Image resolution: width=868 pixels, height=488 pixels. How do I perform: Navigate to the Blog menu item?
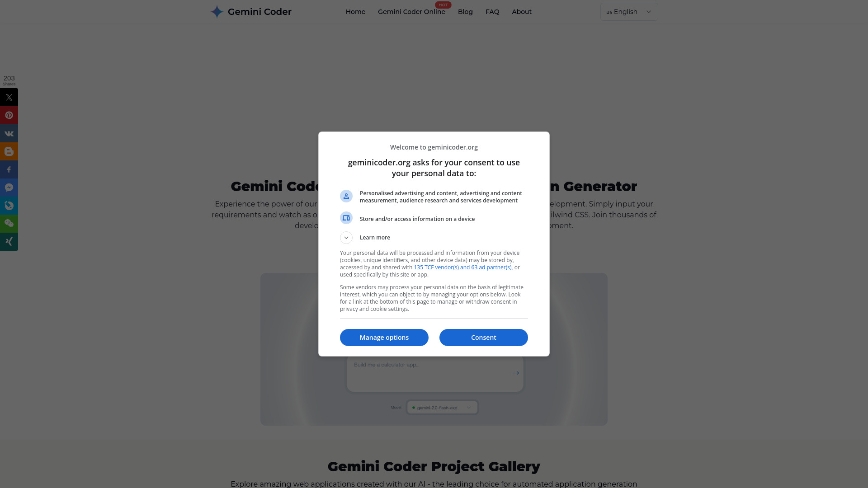click(465, 11)
